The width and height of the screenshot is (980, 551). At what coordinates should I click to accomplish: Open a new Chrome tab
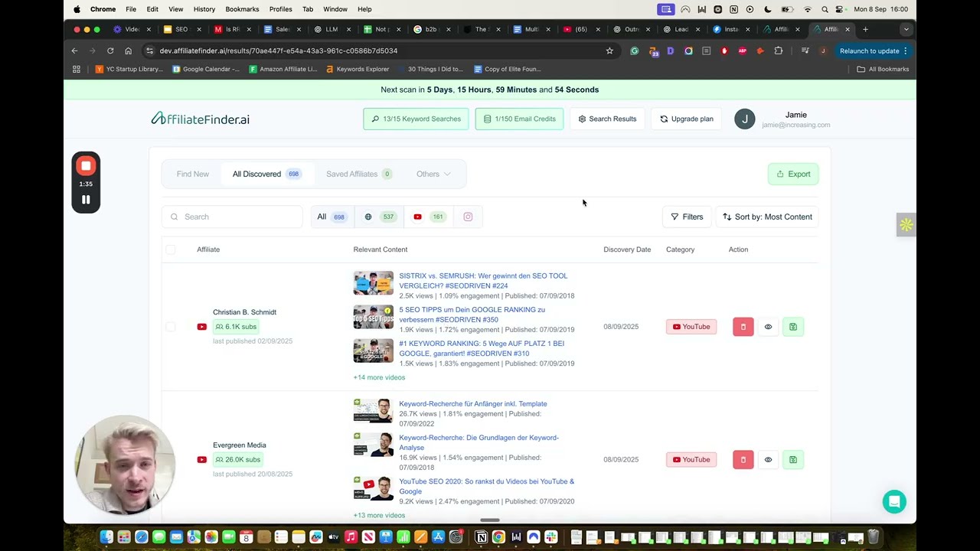click(x=865, y=29)
